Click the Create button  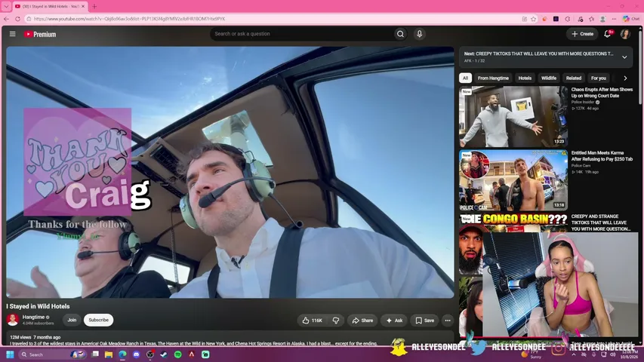coord(582,34)
